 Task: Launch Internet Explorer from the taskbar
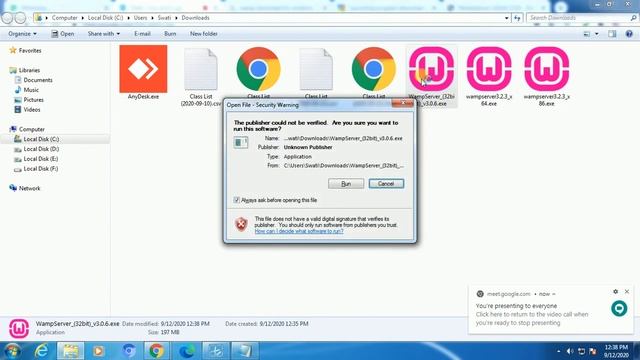41,351
